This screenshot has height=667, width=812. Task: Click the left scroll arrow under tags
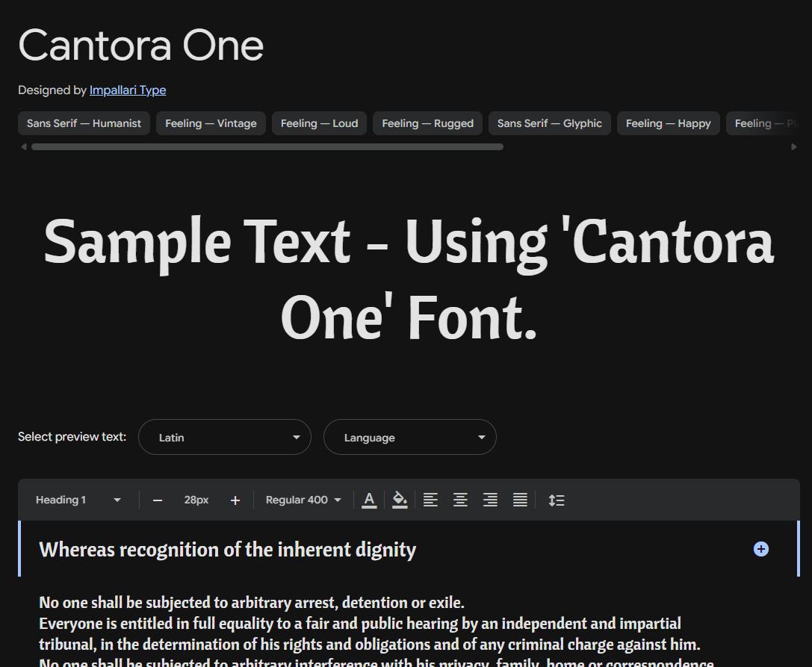click(x=23, y=147)
